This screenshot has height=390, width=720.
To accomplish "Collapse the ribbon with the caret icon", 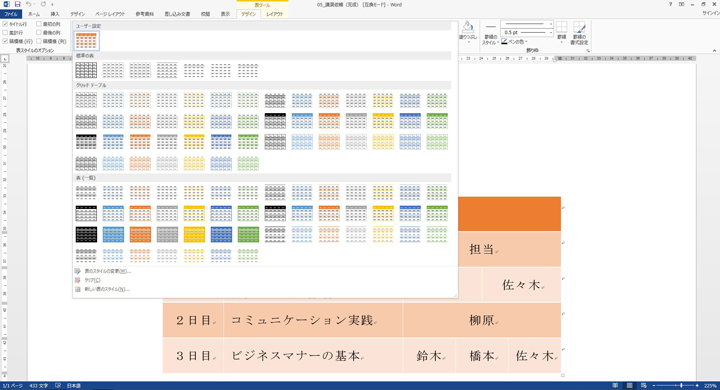I will pos(714,51).
